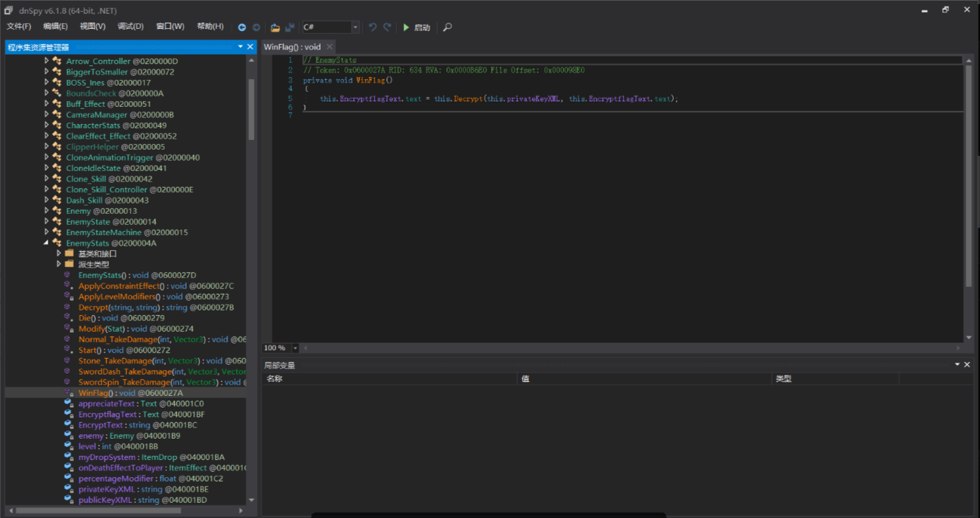Open the 调试(D) menu
Viewport: 980px width, 518px height.
click(130, 27)
